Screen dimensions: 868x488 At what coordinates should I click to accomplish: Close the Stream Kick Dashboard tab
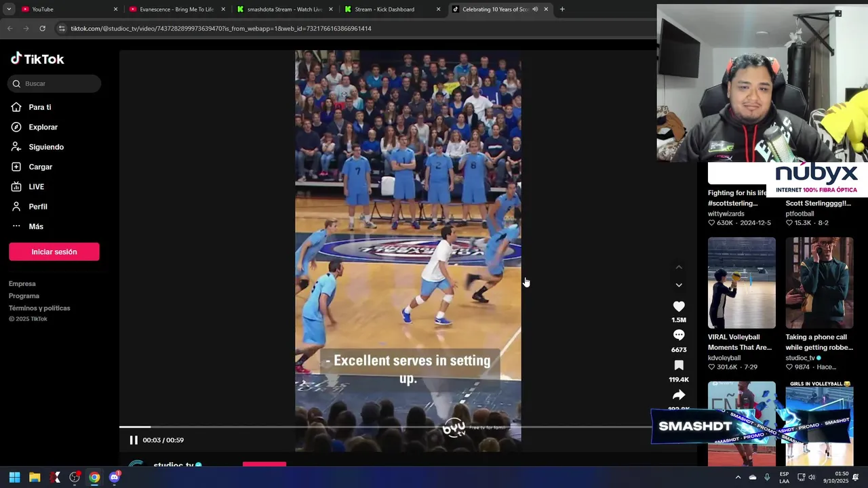(x=438, y=9)
